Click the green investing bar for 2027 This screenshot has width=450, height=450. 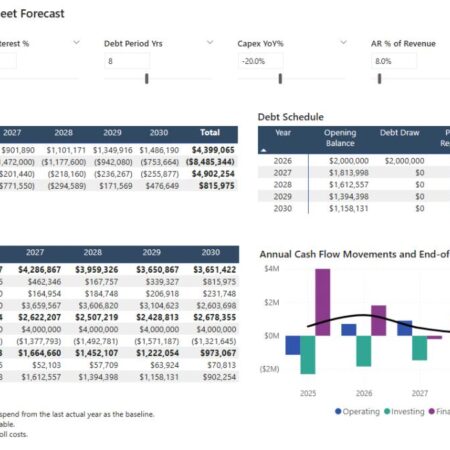click(420, 348)
